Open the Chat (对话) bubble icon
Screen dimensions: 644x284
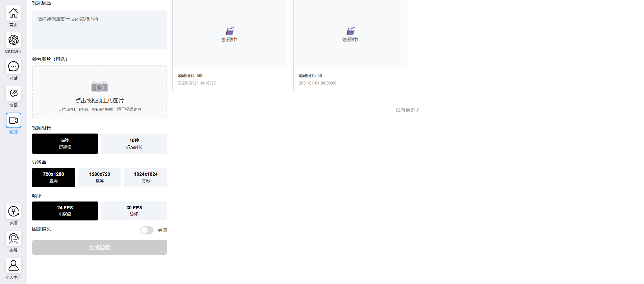point(14,67)
